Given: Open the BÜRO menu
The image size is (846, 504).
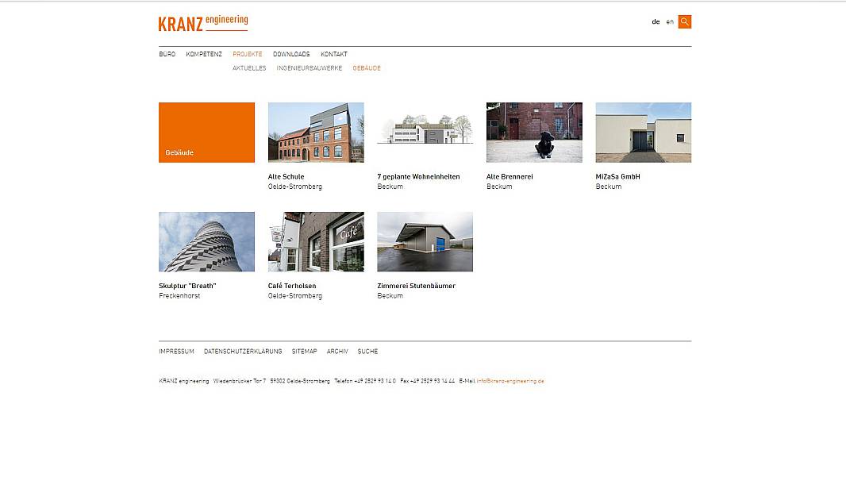Looking at the screenshot, I should [167, 54].
